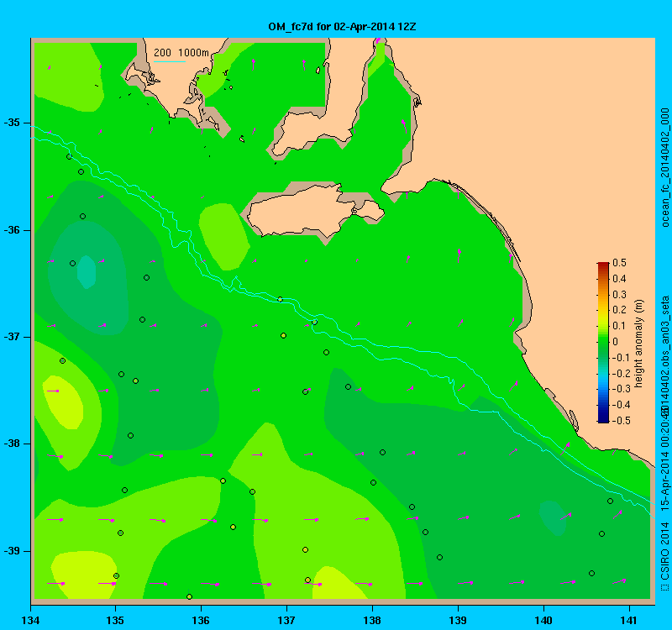
Task: Click longitude axis label '136'
Action: [x=201, y=620]
